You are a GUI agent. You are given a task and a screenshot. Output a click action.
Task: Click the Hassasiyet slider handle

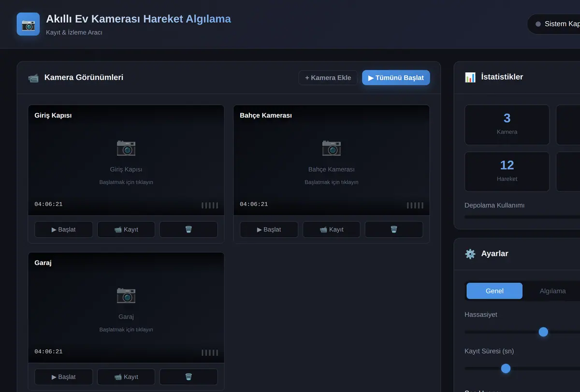tap(543, 332)
